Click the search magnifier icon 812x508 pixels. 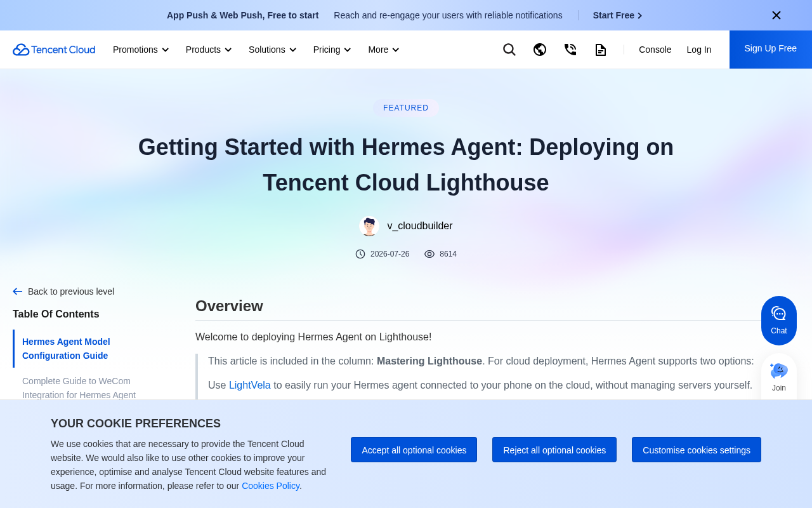click(x=509, y=50)
